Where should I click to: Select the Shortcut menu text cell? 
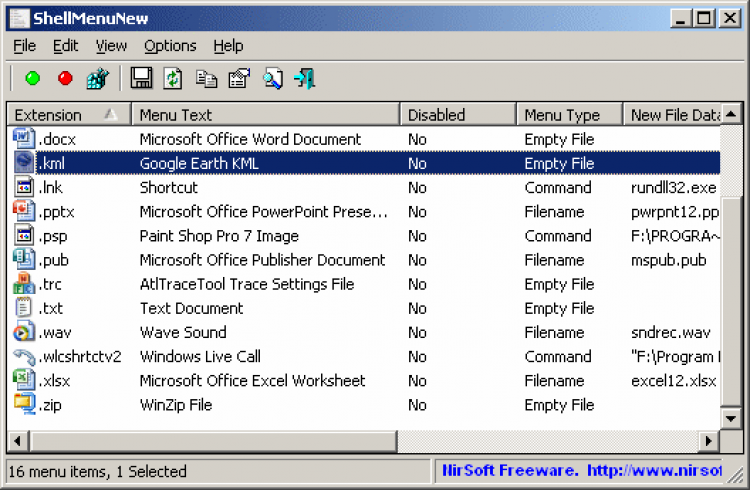click(x=168, y=188)
